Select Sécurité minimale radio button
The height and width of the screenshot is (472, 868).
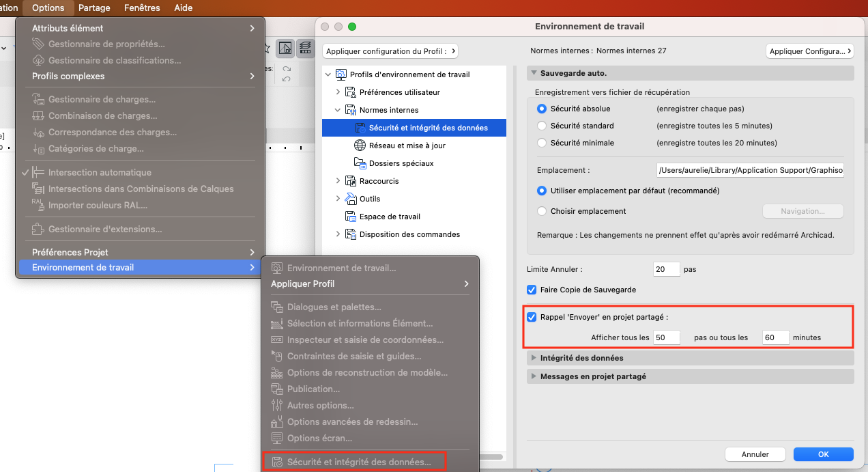pyautogui.click(x=542, y=143)
